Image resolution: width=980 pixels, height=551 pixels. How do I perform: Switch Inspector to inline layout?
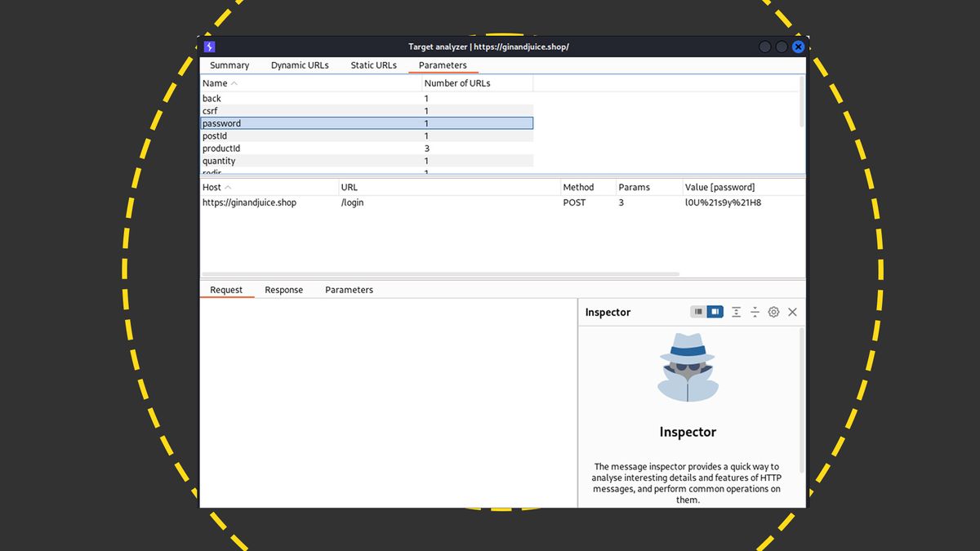[700, 312]
